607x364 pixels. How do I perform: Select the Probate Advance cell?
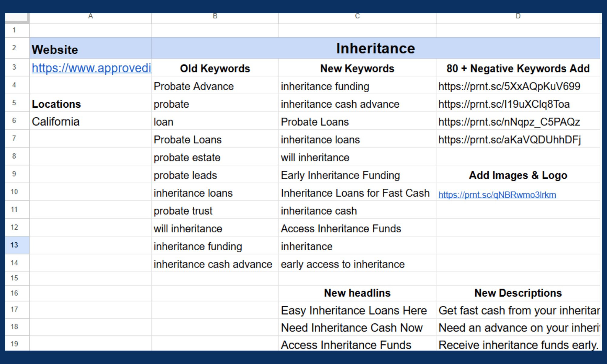pos(215,86)
